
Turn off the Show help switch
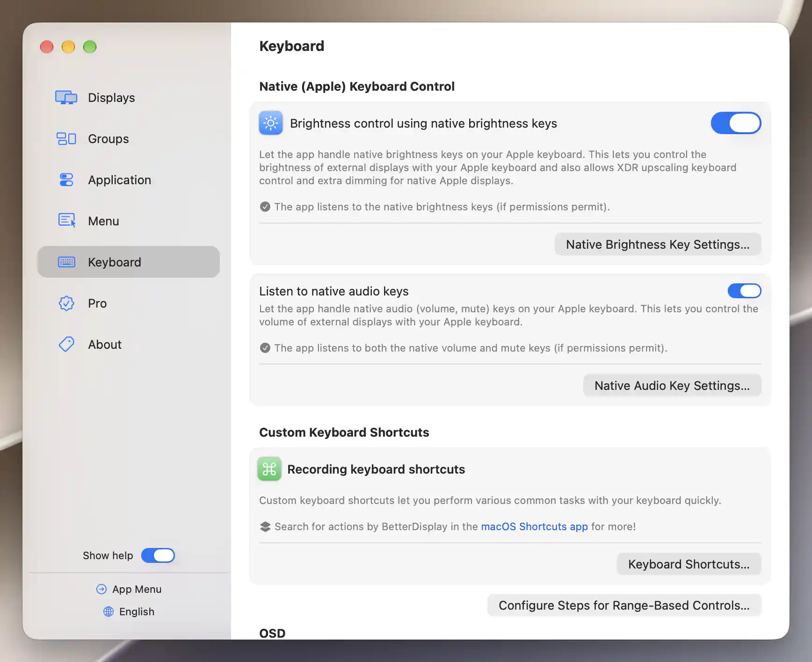[158, 555]
